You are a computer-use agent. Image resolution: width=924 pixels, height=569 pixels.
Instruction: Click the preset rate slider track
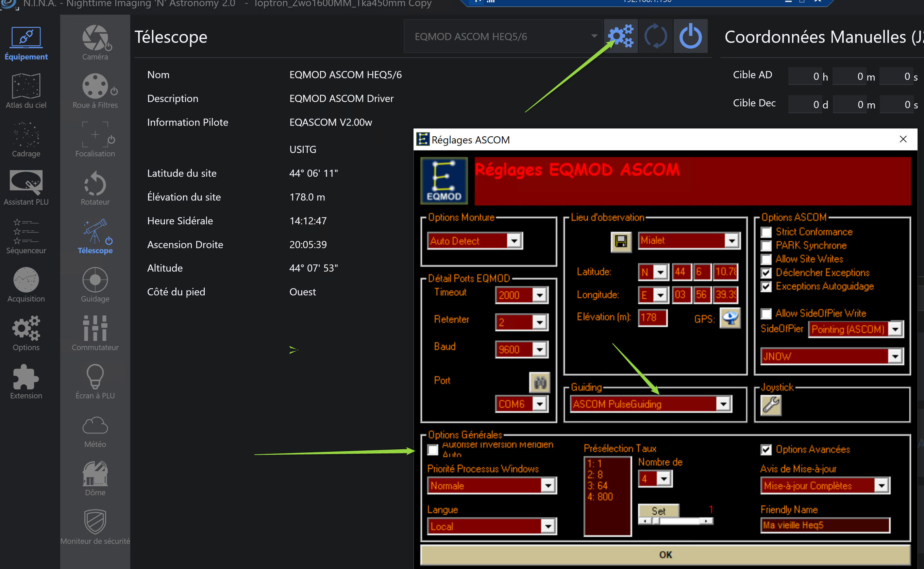pos(679,521)
